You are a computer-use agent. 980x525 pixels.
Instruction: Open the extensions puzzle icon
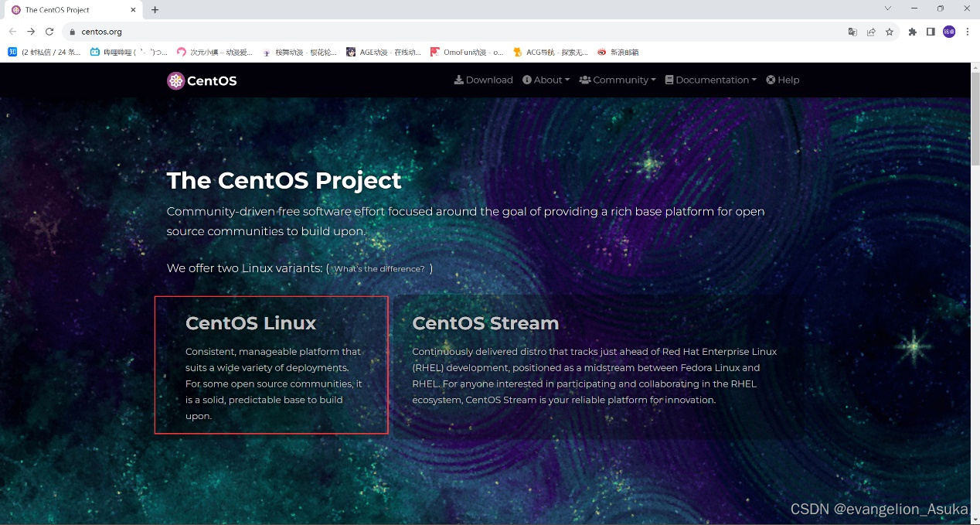pos(912,32)
